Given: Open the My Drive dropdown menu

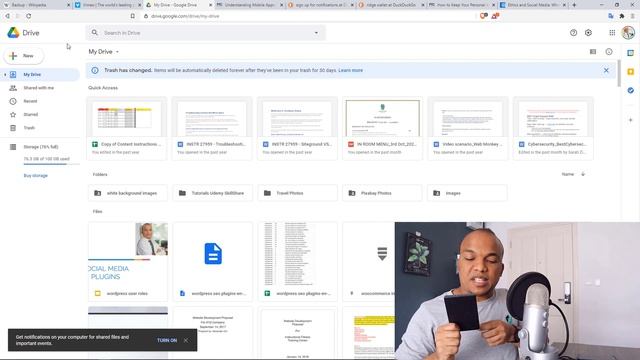Looking at the screenshot, I should (104, 52).
